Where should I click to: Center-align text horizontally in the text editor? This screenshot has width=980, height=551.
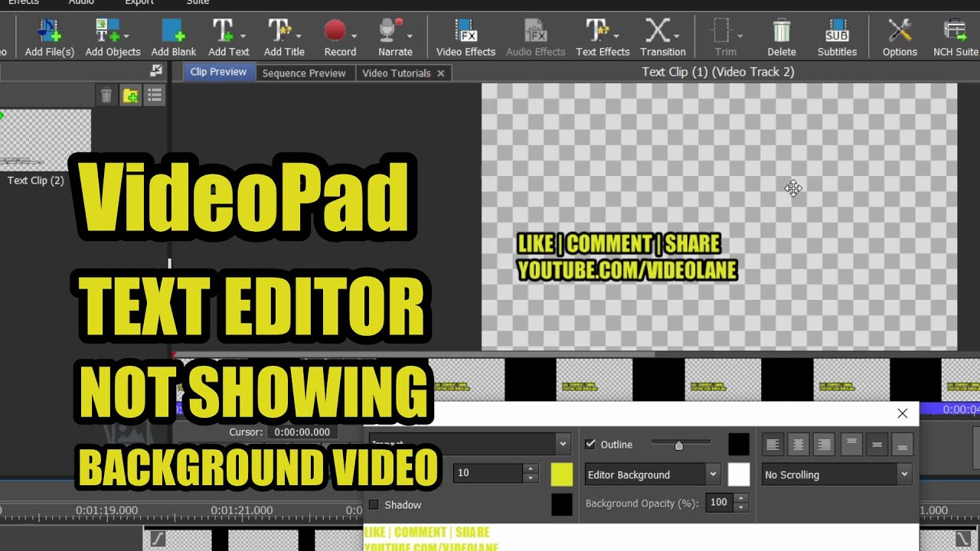pos(799,445)
